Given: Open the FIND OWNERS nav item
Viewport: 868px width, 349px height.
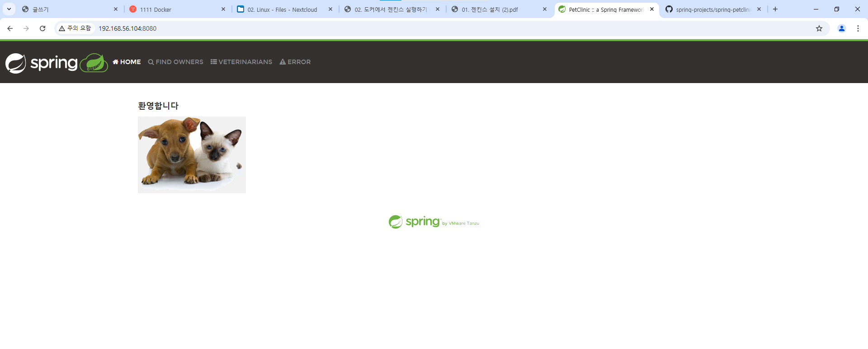Looking at the screenshot, I should pos(175,62).
